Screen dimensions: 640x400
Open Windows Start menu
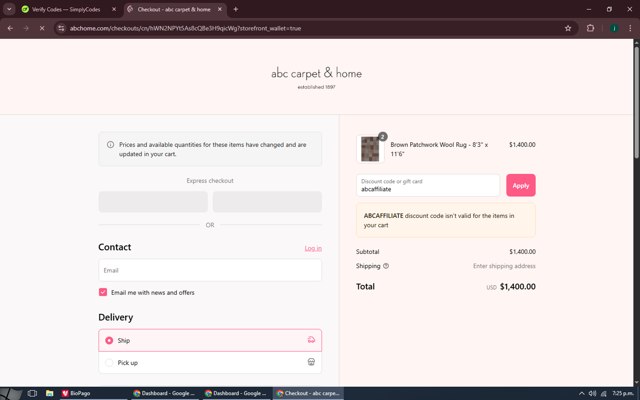coord(10,393)
